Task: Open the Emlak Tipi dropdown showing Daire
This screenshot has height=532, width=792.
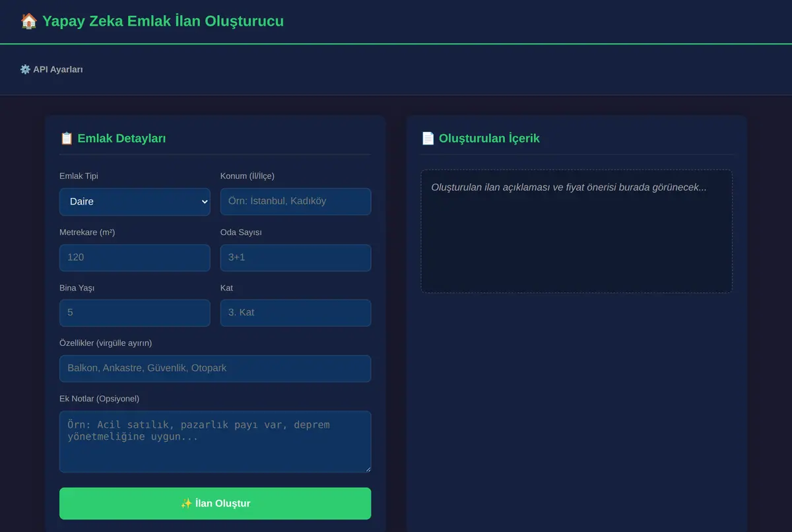Action: click(135, 201)
